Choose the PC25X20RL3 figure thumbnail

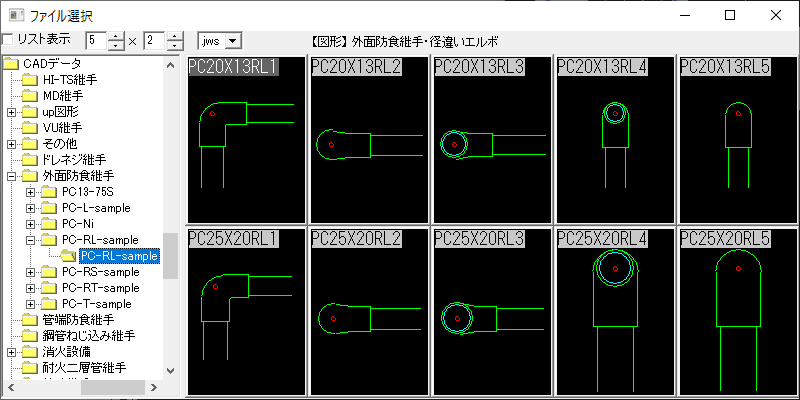pos(492,312)
